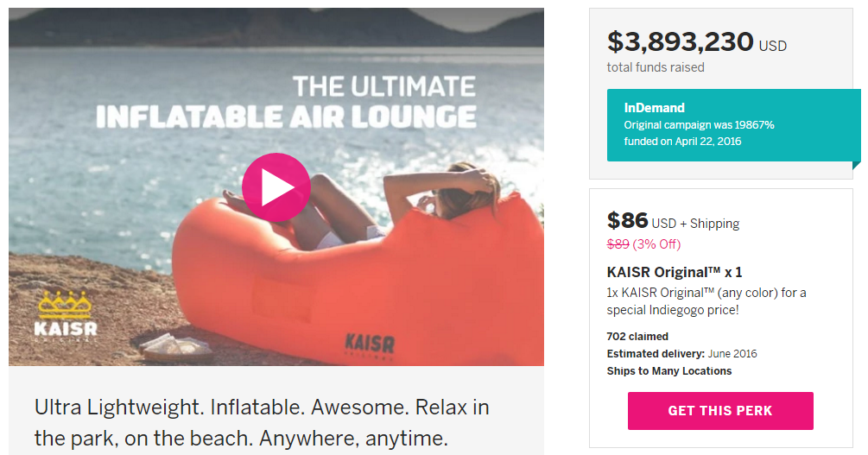Click the perk description about special Indiegogo price
Image resolution: width=868 pixels, height=455 pixels.
(x=706, y=300)
